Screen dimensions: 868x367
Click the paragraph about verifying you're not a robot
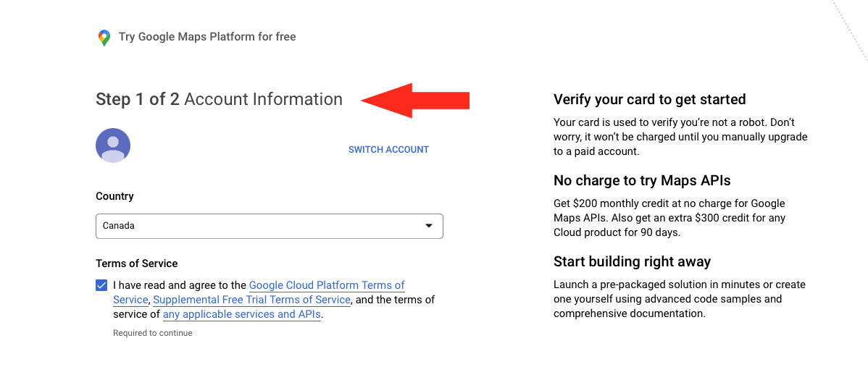tap(680, 137)
